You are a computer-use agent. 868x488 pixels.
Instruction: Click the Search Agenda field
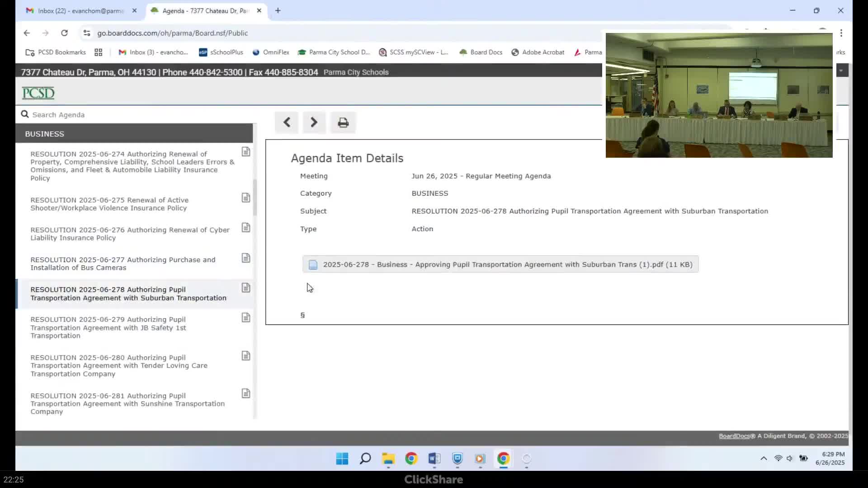coord(136,115)
